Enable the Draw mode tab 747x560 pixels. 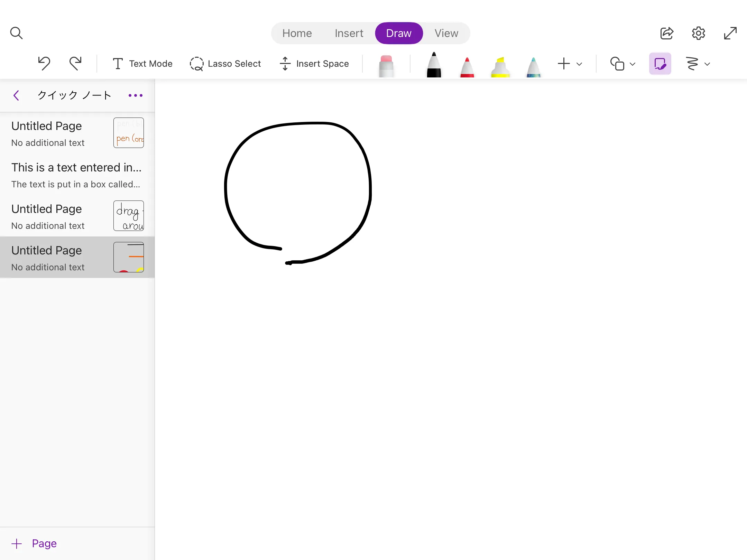(399, 33)
